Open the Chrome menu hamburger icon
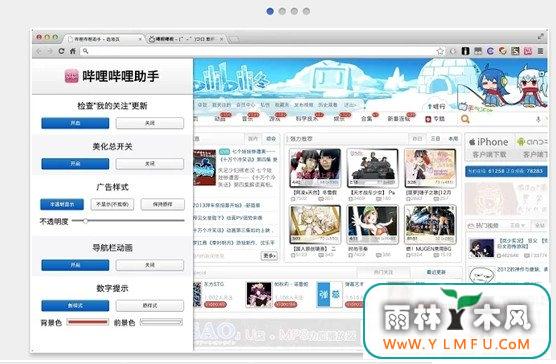 [540, 51]
